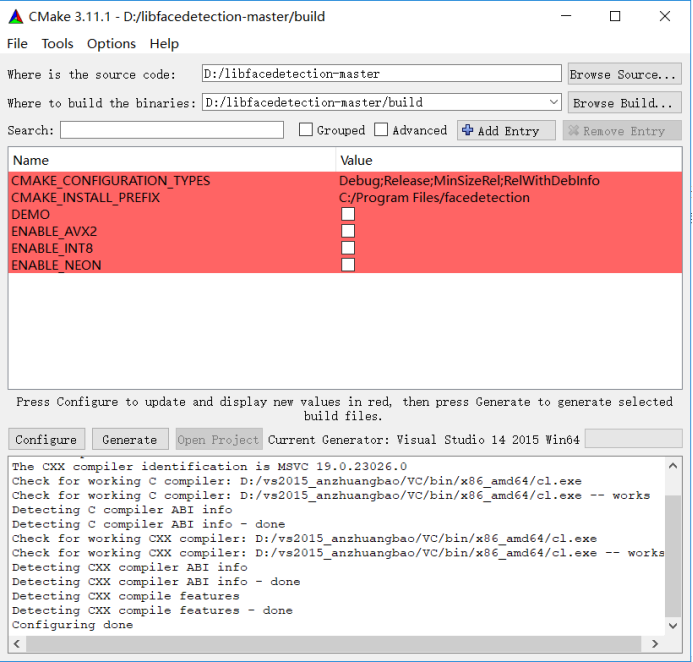Click the 'Configuring done' log line
Image resolution: width=693 pixels, height=662 pixels.
pos(72,625)
